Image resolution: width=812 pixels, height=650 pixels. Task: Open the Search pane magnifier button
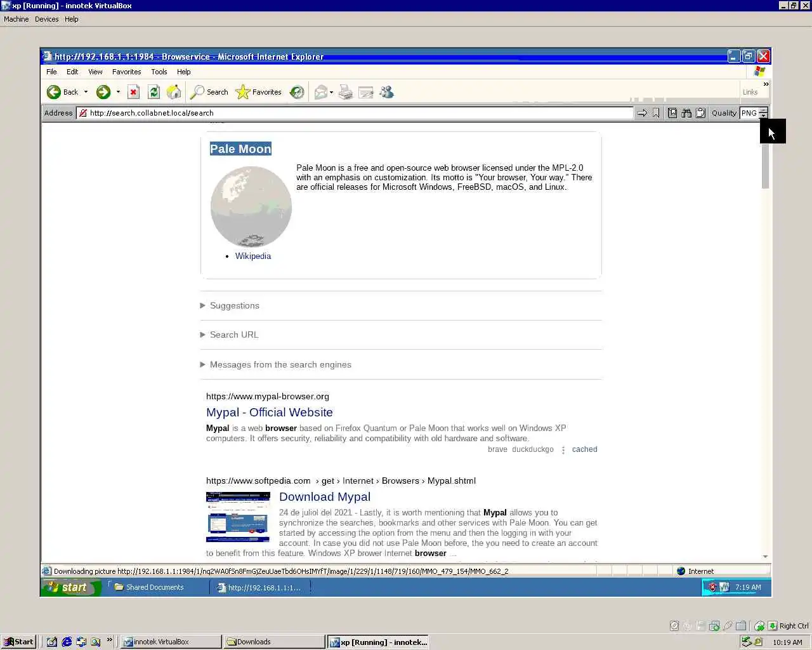(209, 92)
